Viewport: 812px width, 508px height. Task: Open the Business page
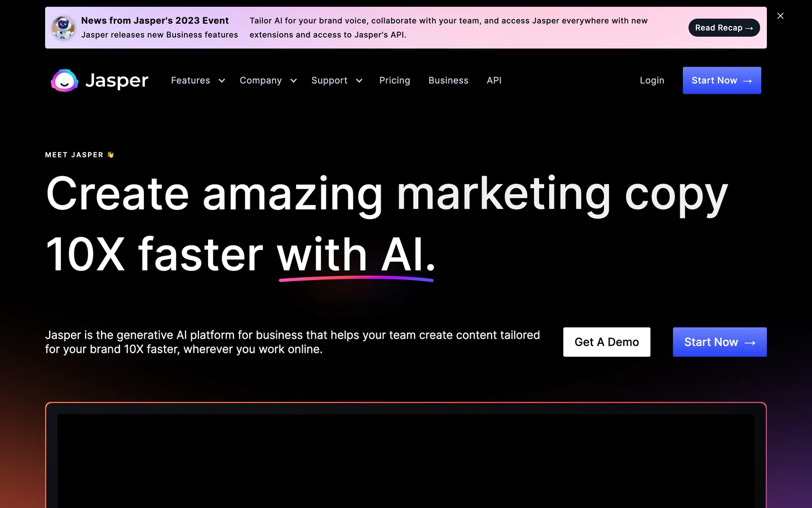[448, 80]
